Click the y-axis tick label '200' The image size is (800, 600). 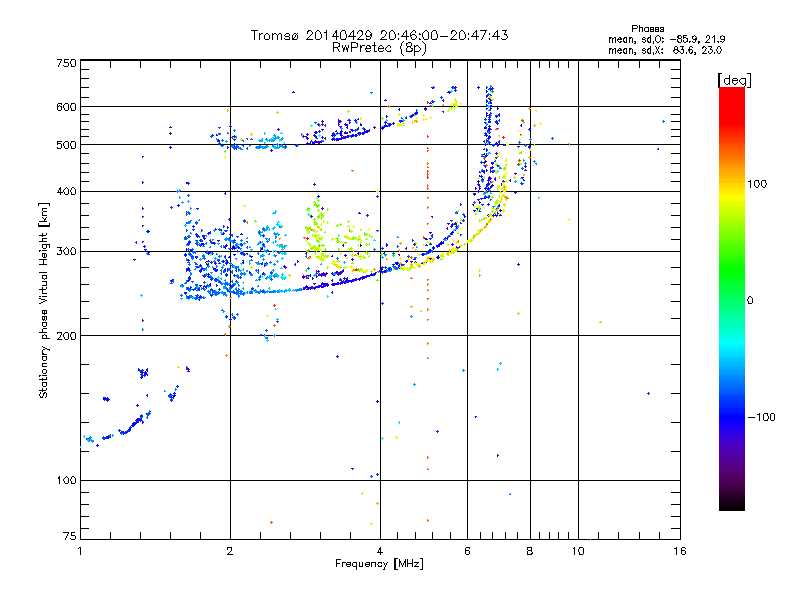click(x=67, y=336)
